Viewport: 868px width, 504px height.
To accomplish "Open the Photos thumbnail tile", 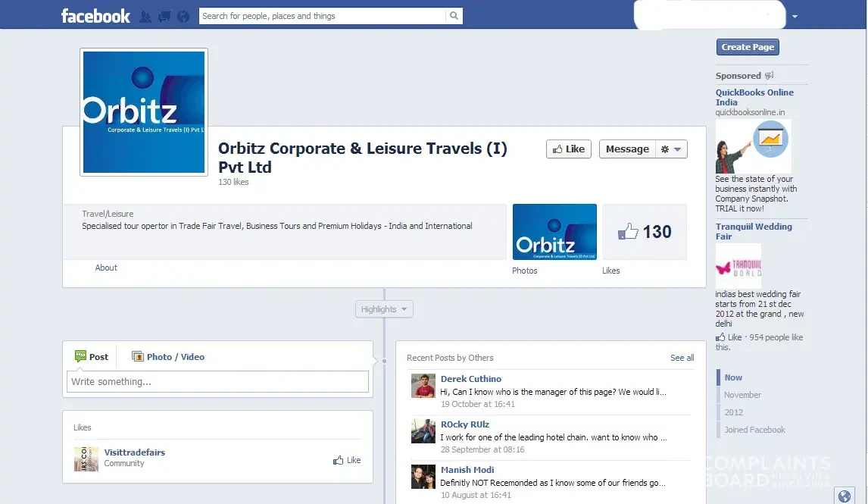I will (554, 232).
